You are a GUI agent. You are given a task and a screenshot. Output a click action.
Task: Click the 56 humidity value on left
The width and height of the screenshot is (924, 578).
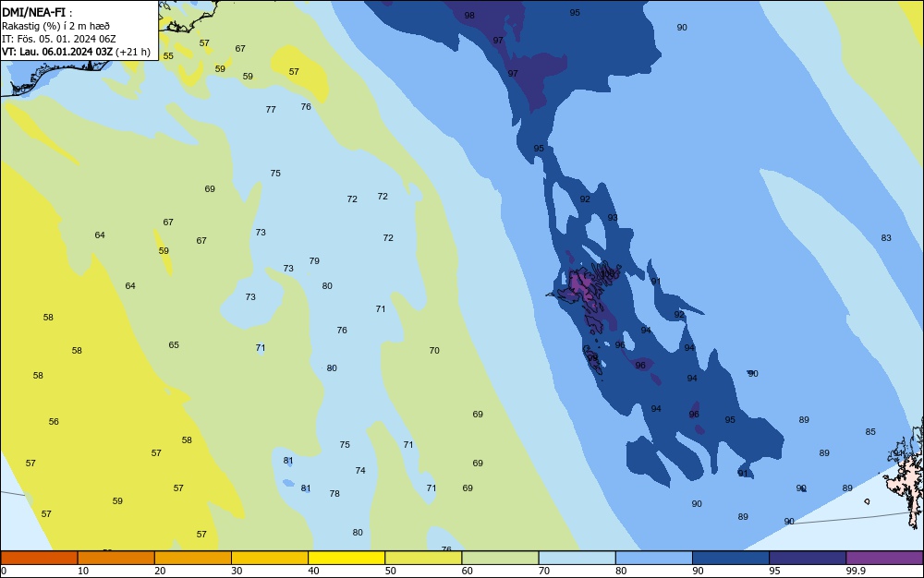tap(54, 421)
